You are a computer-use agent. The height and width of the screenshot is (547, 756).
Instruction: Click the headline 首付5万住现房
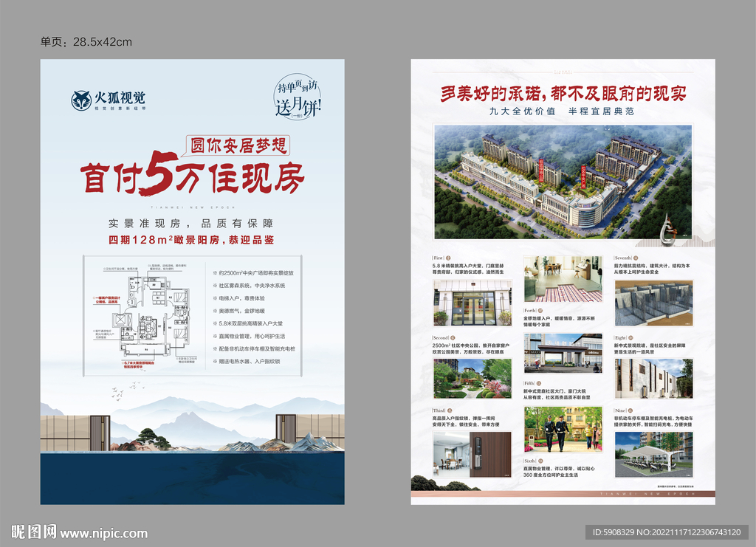tap(193, 176)
